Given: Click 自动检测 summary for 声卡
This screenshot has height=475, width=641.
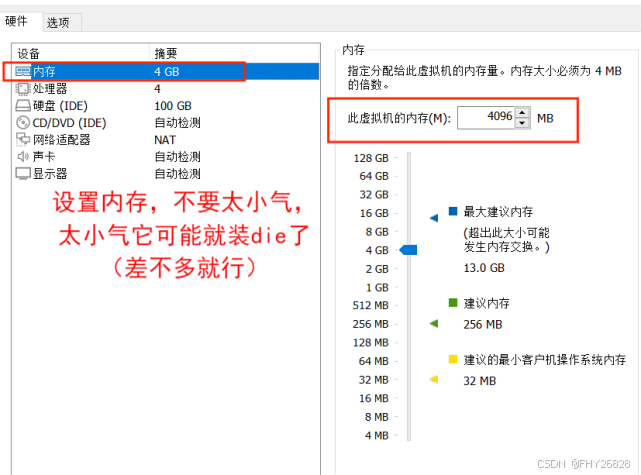Looking at the screenshot, I should tap(177, 157).
